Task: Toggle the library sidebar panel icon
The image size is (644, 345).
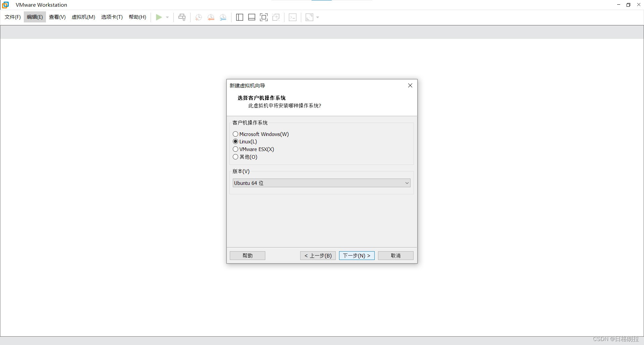Action: [x=239, y=17]
